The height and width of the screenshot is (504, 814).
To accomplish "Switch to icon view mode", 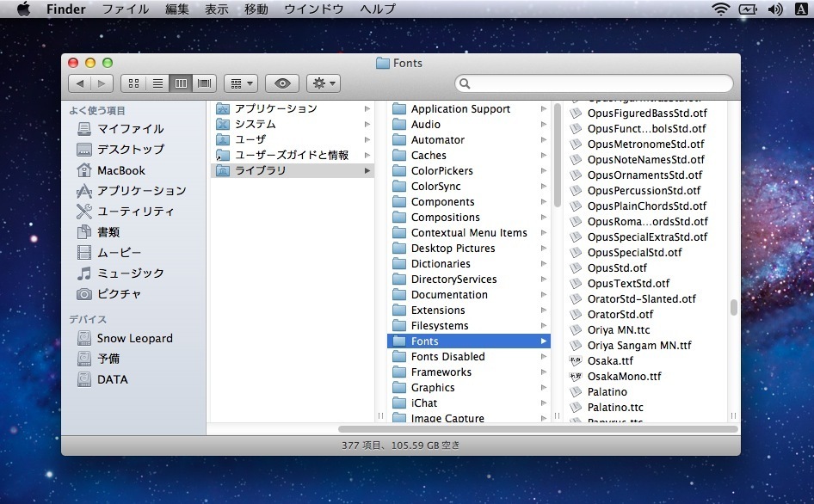I will pyautogui.click(x=133, y=83).
